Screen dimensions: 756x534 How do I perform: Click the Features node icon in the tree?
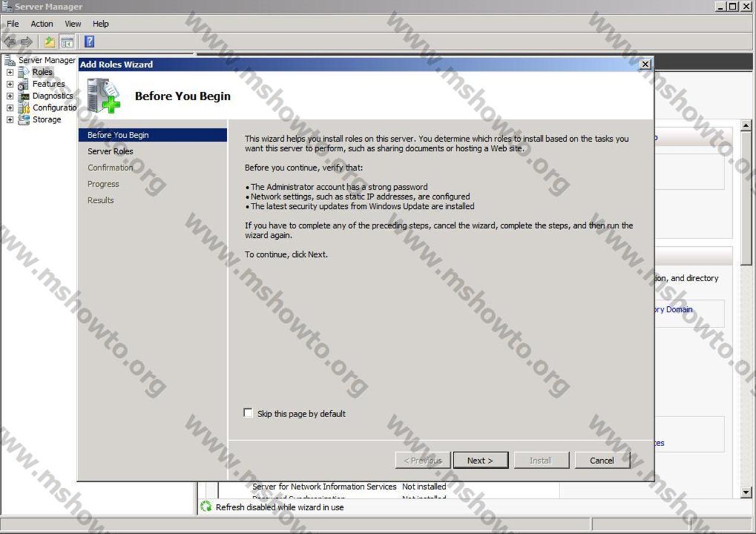click(23, 84)
